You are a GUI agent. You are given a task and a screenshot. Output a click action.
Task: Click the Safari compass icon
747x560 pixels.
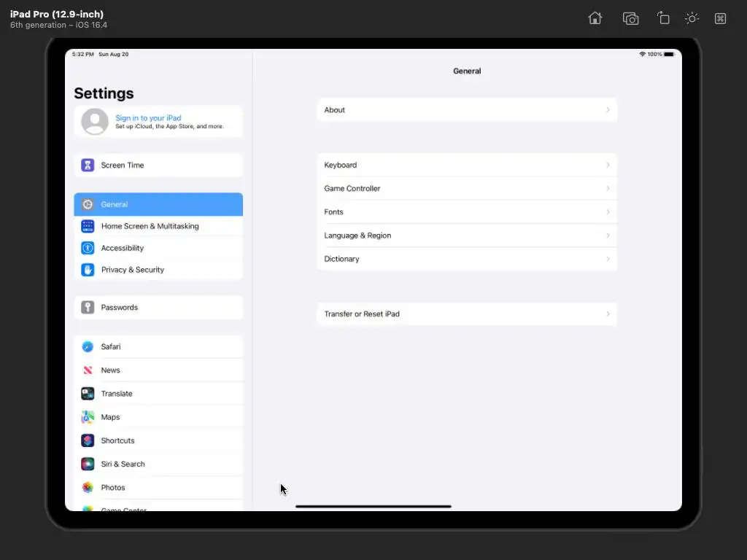[88, 346]
